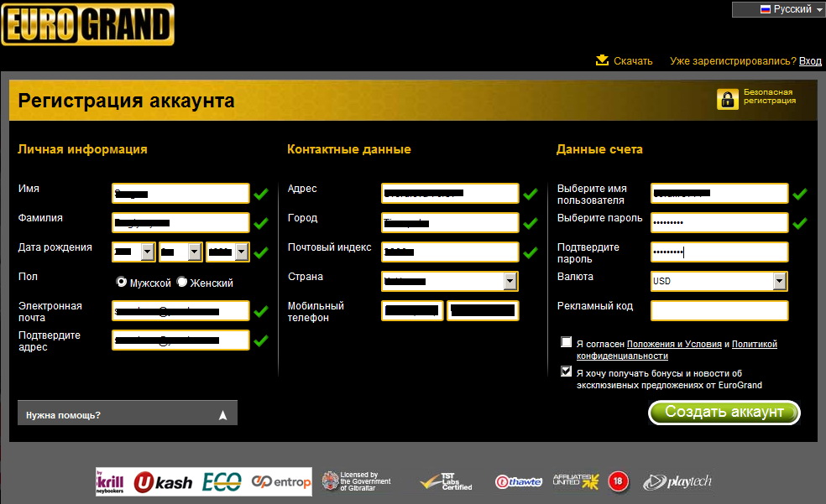The height and width of the screenshot is (504, 826).
Task: Open the birth date year dropdown
Action: [227, 252]
